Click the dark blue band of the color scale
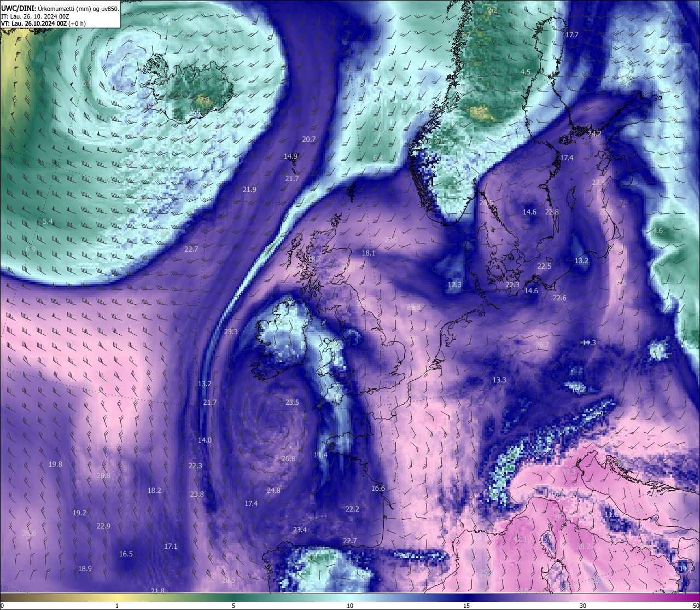This screenshot has width=700, height=610. (466, 597)
